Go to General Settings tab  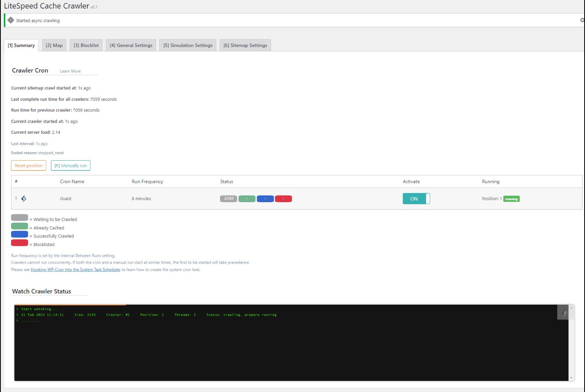tap(131, 46)
